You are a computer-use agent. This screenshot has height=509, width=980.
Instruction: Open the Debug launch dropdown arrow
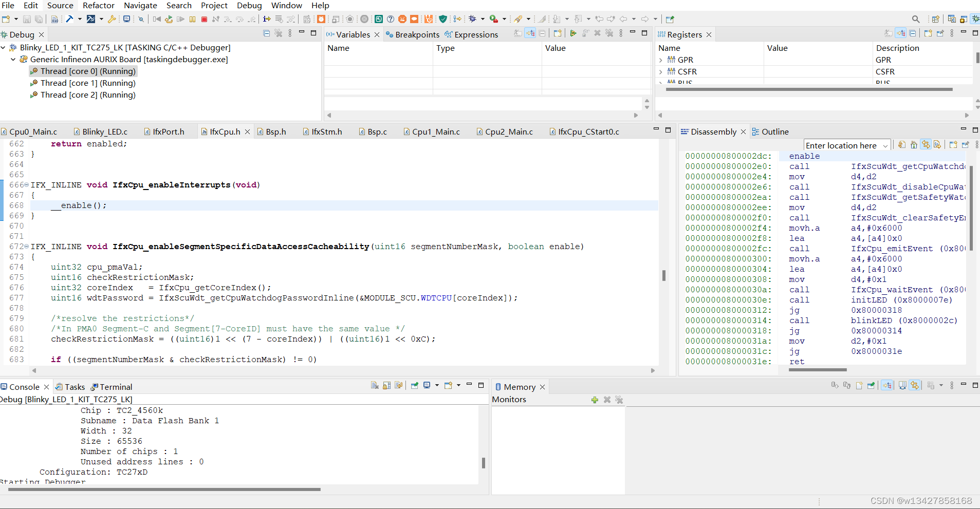pos(483,19)
